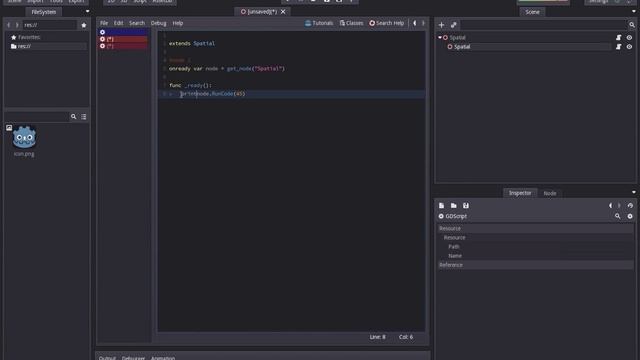Open FileSystem dock options dropdown

87,11
